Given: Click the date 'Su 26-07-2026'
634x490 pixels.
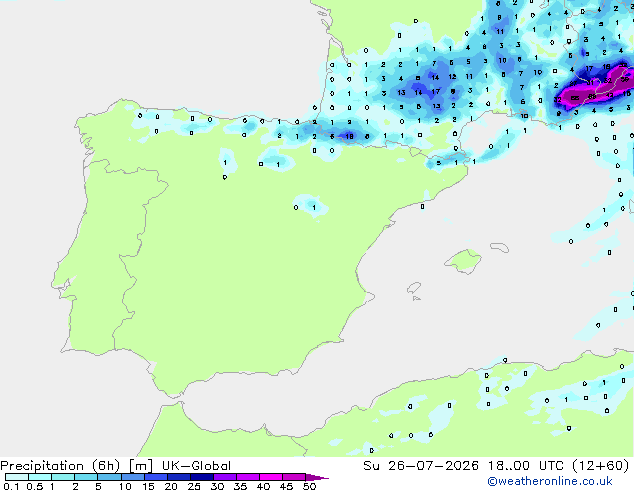Looking at the screenshot, I should point(421,466).
